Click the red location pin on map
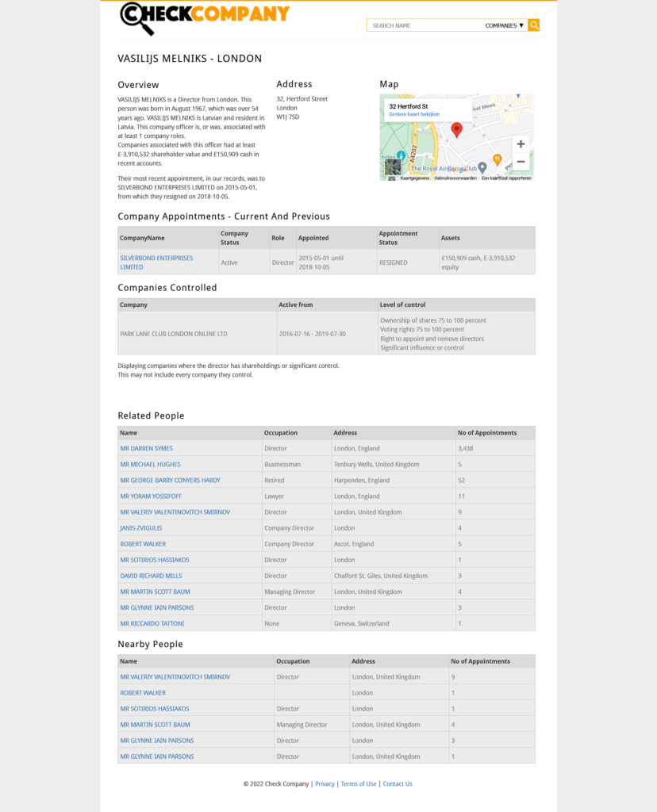Image resolution: width=657 pixels, height=812 pixels. (456, 130)
